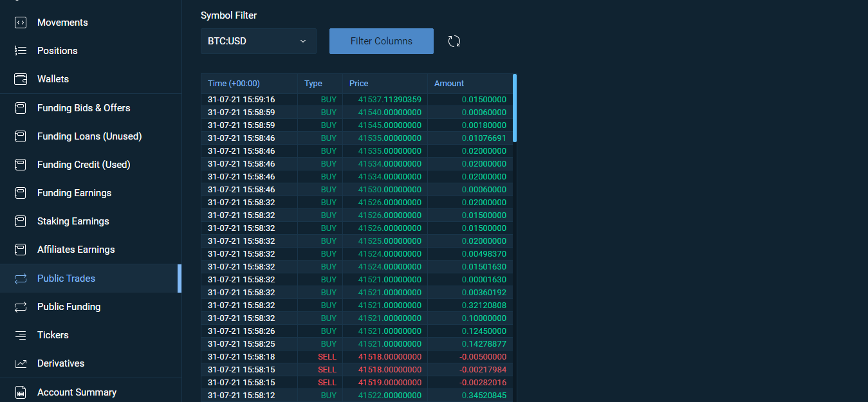The image size is (868, 402).
Task: Open Funding Loans (Unused)
Action: tap(91, 136)
